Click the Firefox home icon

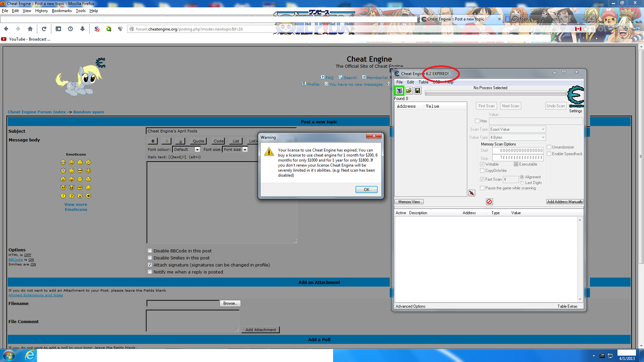point(30,29)
